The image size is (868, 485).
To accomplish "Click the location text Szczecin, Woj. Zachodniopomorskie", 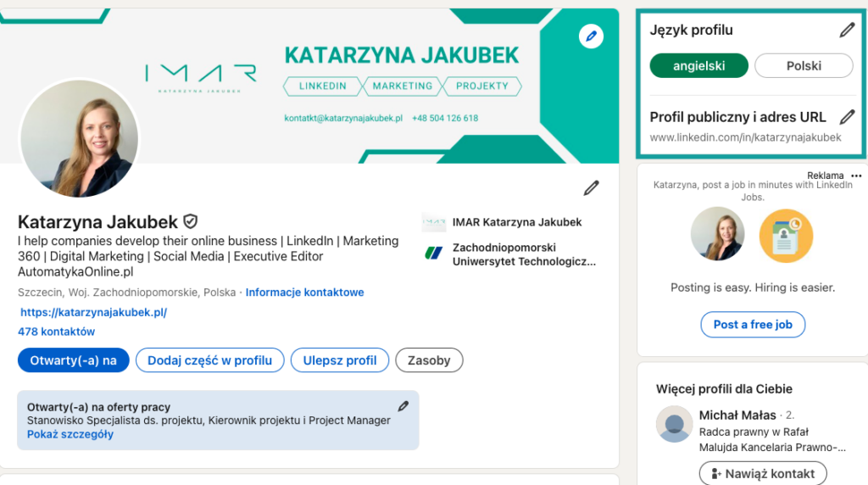I will [x=127, y=293].
